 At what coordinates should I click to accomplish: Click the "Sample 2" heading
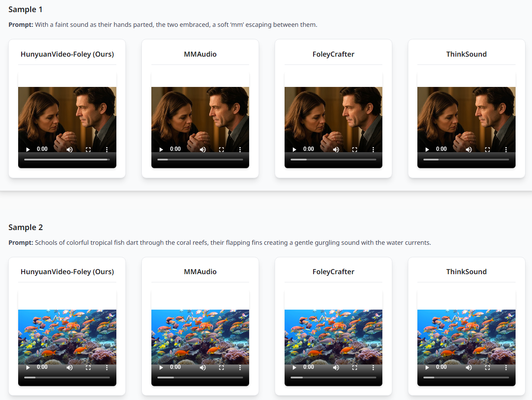[x=26, y=227]
